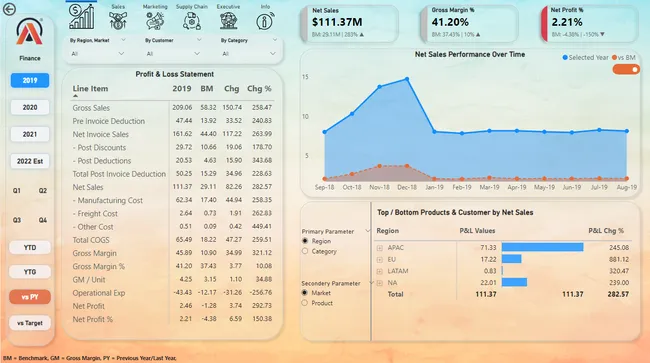This screenshot has width=650, height=363.
Task: Click the Selected Year legend entry
Action: point(585,58)
